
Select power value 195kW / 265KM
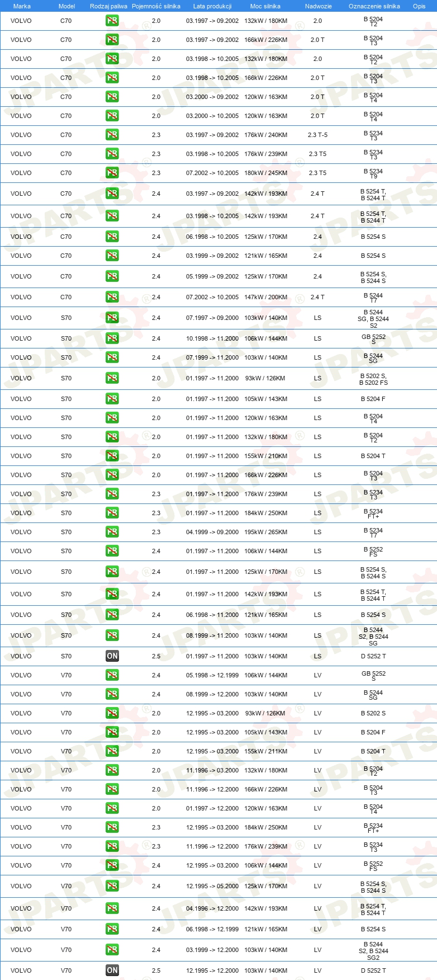(266, 532)
